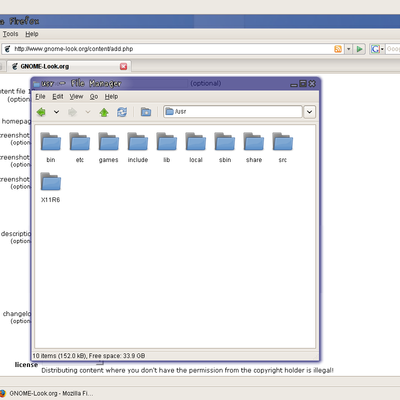Click the Google search input box

[x=393, y=49]
